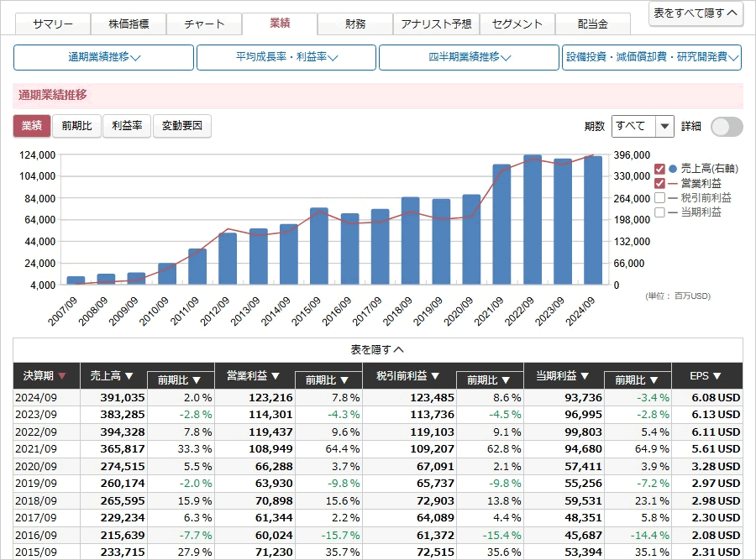Select the 変動要因 view button

click(x=182, y=126)
